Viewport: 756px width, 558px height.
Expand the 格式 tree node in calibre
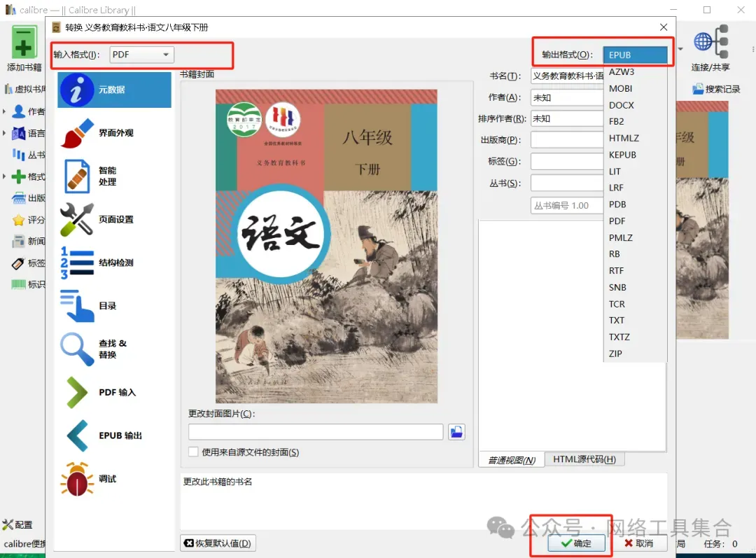pyautogui.click(x=4, y=176)
